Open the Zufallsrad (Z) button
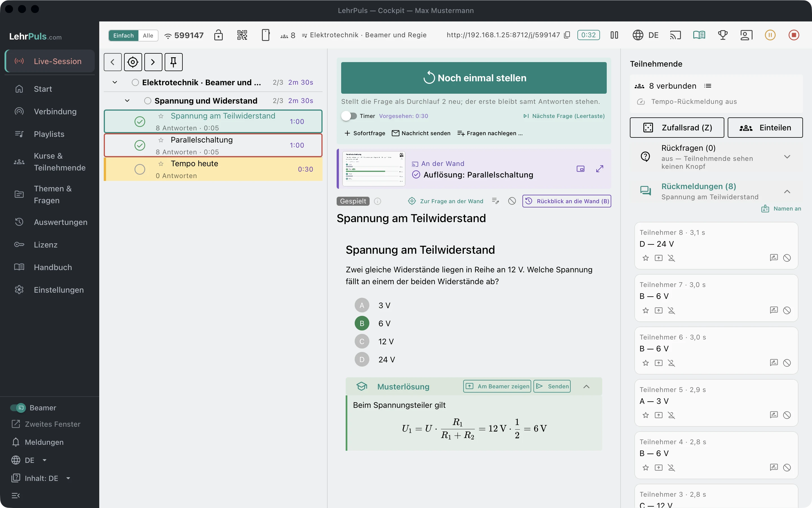 (x=677, y=128)
